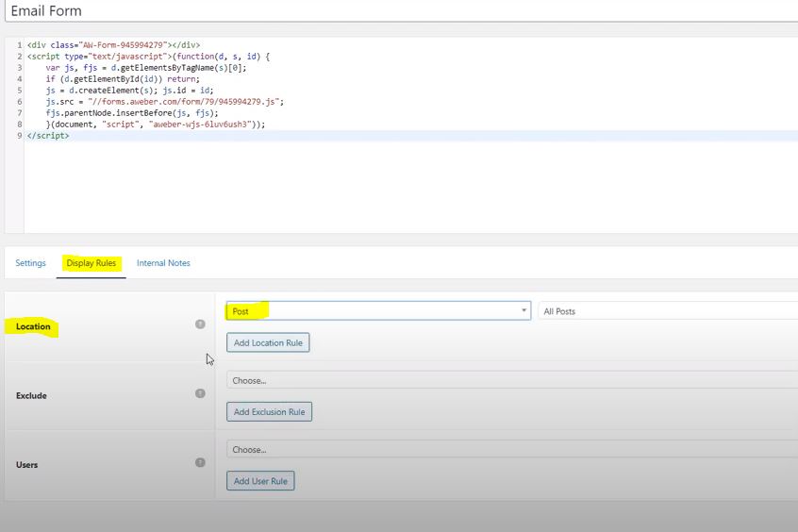The image size is (798, 532).
Task: Click the Add User Rule button
Action: point(260,481)
